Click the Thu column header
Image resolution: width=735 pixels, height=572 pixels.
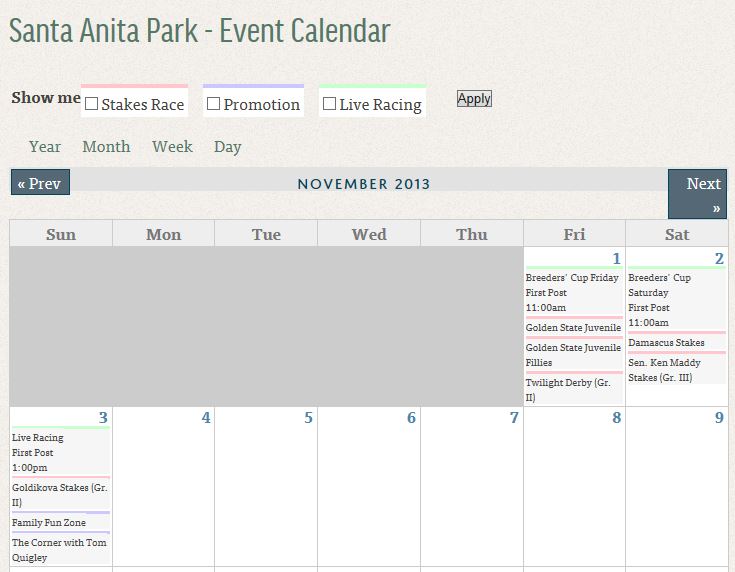pos(472,234)
